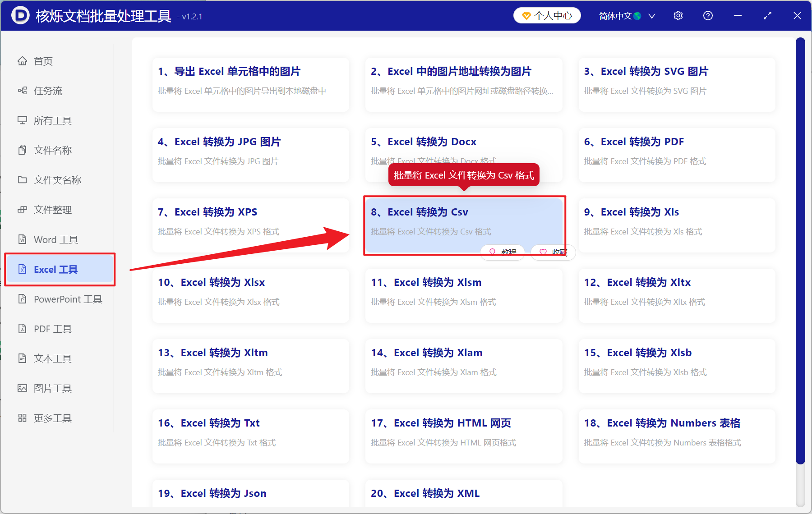Open the Excel 转换为 PDF tool card
This screenshot has height=514, width=812.
(676, 155)
